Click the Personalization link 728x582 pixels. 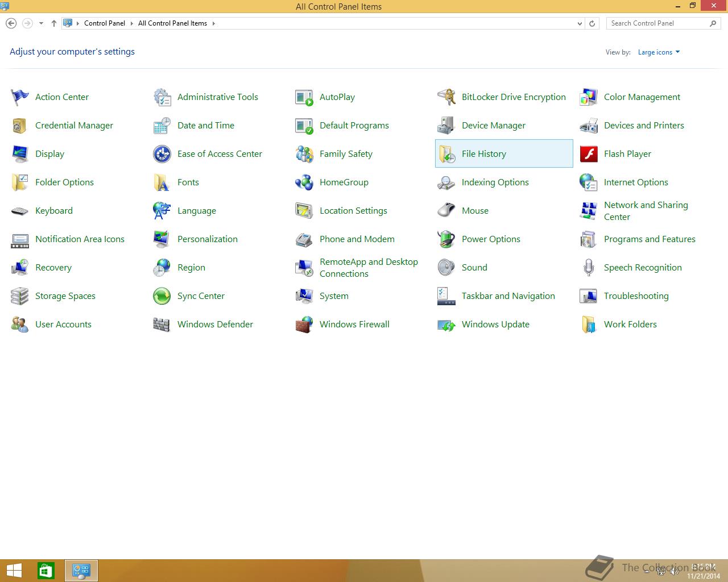click(x=208, y=239)
